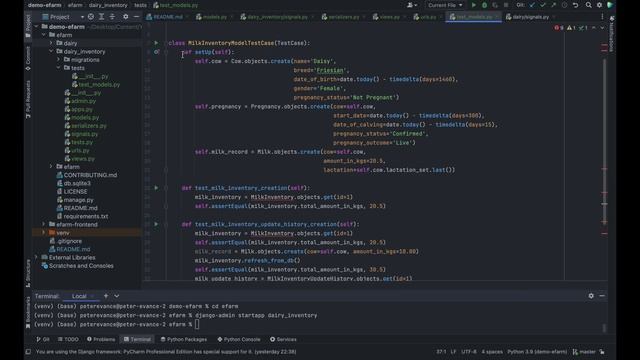Expand the dairy folder
This screenshot has height=360, width=640.
click(x=51, y=43)
